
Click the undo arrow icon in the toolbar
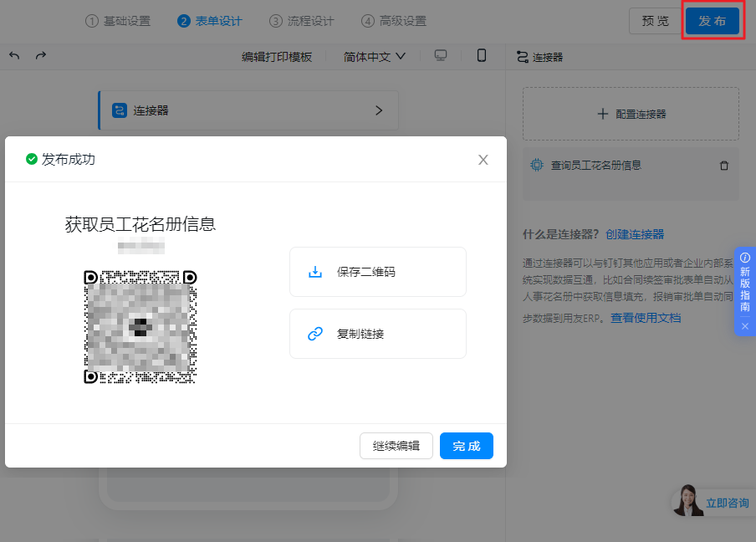click(x=14, y=56)
